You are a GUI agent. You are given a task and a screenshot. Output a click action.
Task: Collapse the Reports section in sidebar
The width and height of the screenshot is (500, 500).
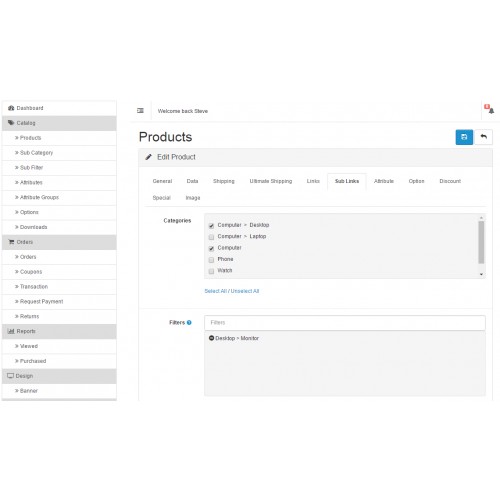(x=59, y=331)
